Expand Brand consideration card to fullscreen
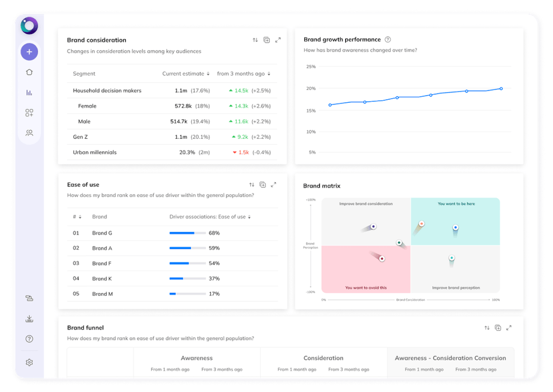 (278, 40)
